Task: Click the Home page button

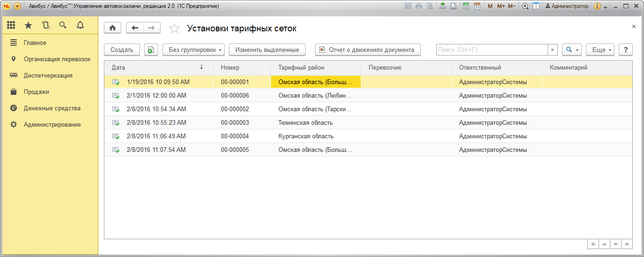Action: pos(112,28)
